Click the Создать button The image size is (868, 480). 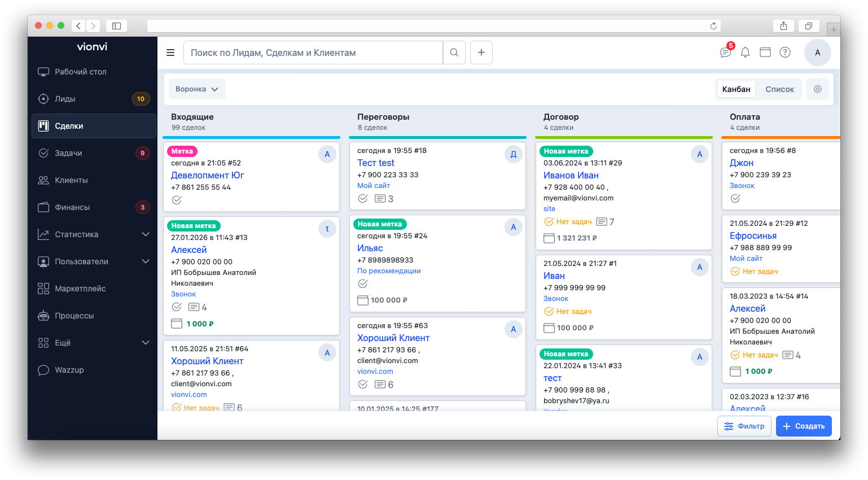(804, 426)
